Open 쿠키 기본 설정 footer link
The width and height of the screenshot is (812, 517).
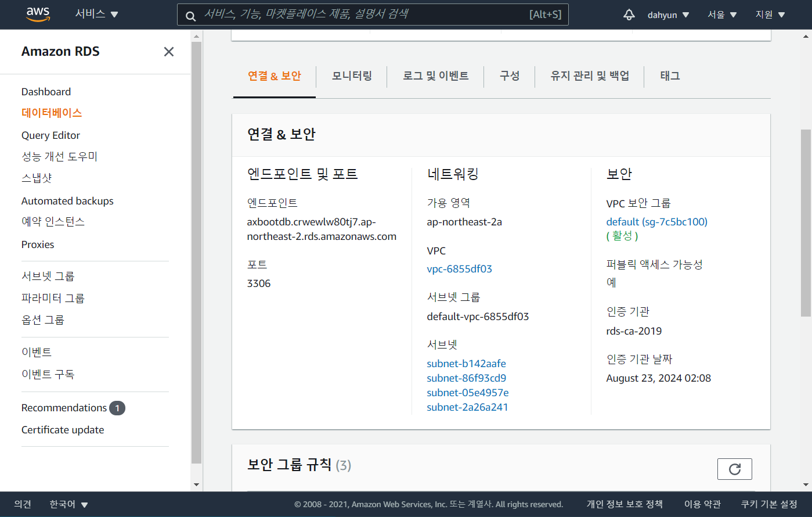(769, 504)
